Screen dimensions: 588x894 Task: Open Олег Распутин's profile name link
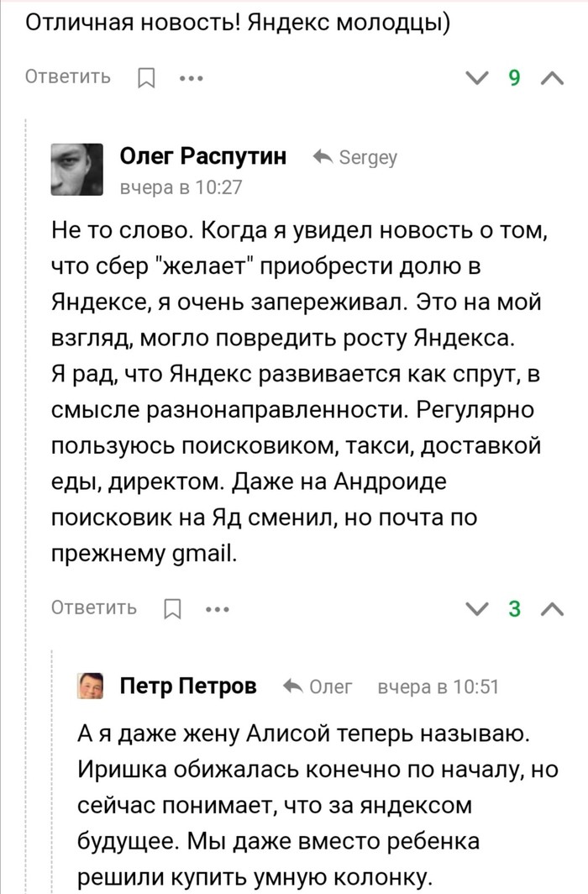(203, 156)
